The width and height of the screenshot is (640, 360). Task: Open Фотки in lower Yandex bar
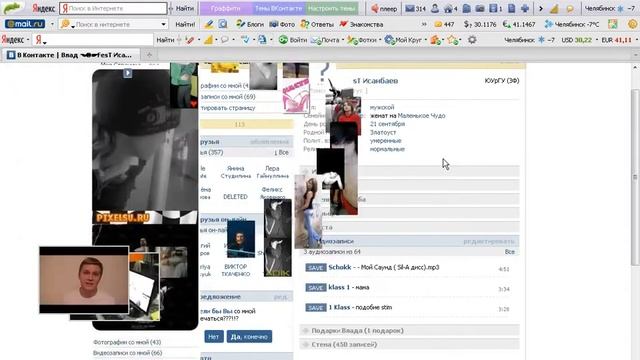pos(362,40)
